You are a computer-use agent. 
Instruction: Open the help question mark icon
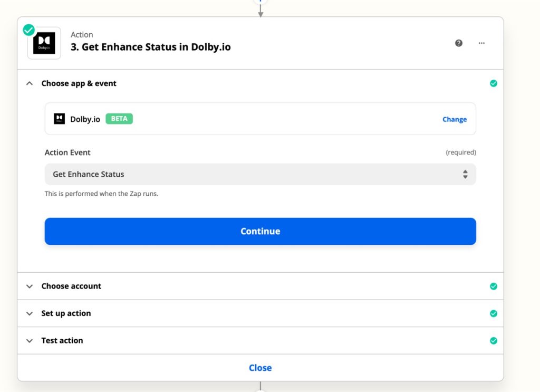(458, 43)
